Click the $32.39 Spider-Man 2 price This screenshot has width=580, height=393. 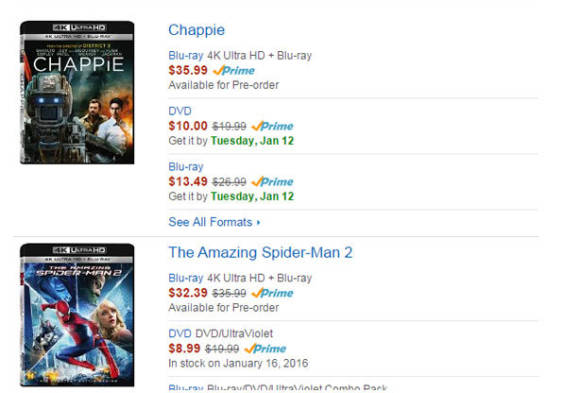point(188,293)
